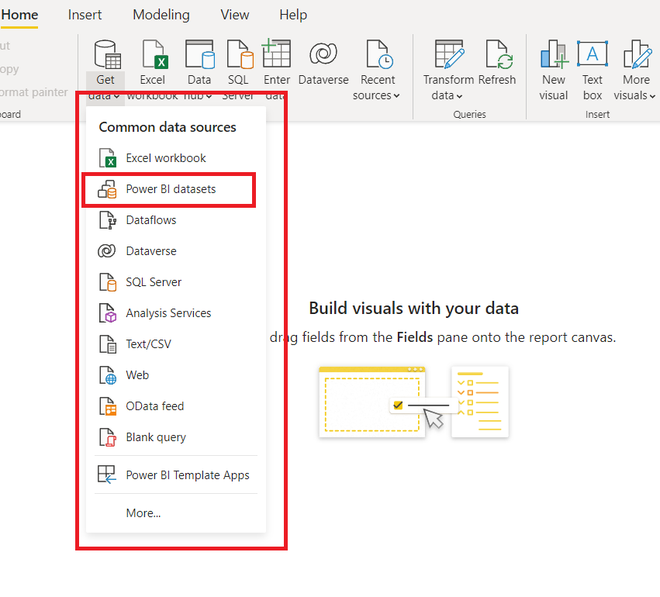Select Excel workbook in data sources list
The width and height of the screenshot is (660, 597).
176,158
